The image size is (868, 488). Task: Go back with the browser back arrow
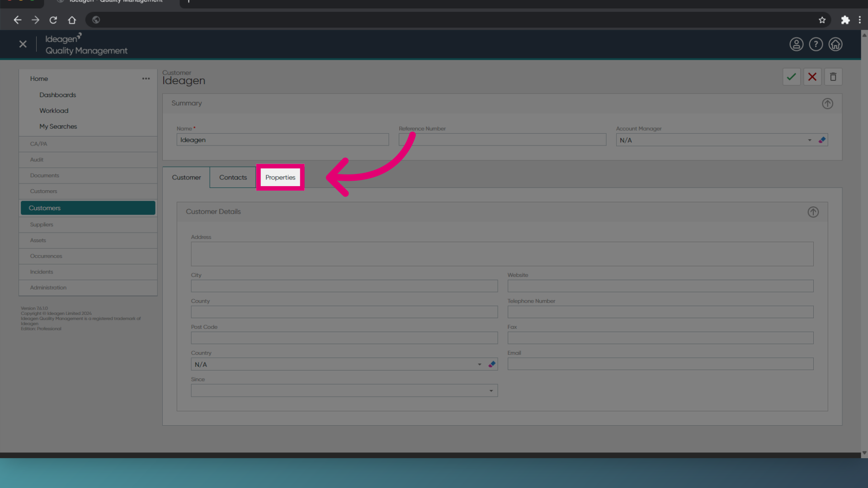point(17,20)
